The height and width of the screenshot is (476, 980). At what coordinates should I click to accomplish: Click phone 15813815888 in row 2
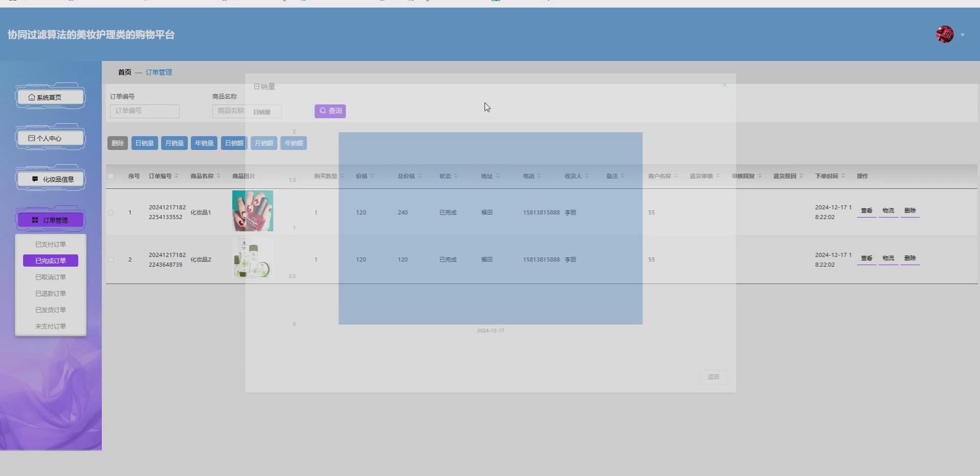(x=541, y=259)
